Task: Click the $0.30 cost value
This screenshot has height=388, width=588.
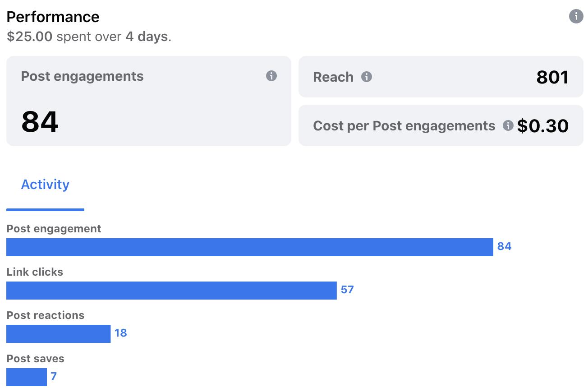Action: 543,126
